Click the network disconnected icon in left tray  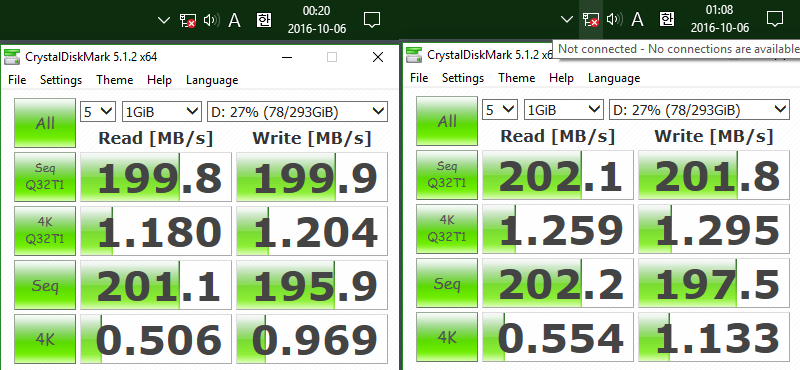pos(188,20)
